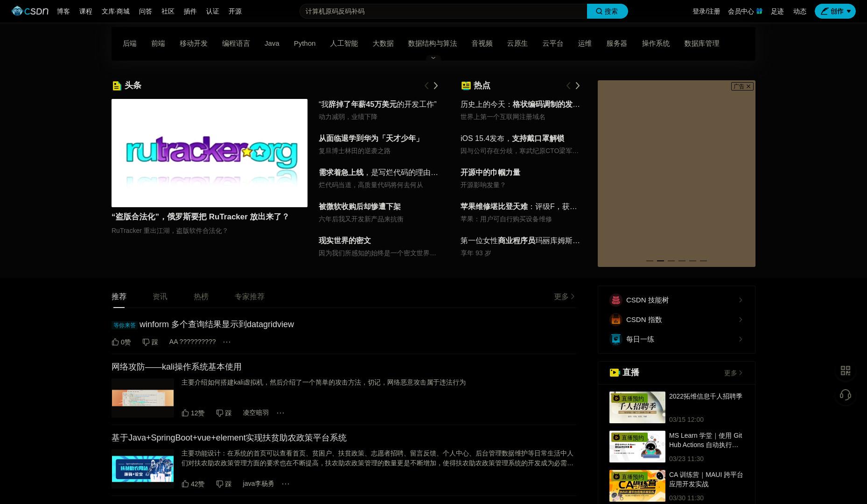
Task: Click the 热点 section icon
Action: tap(466, 85)
